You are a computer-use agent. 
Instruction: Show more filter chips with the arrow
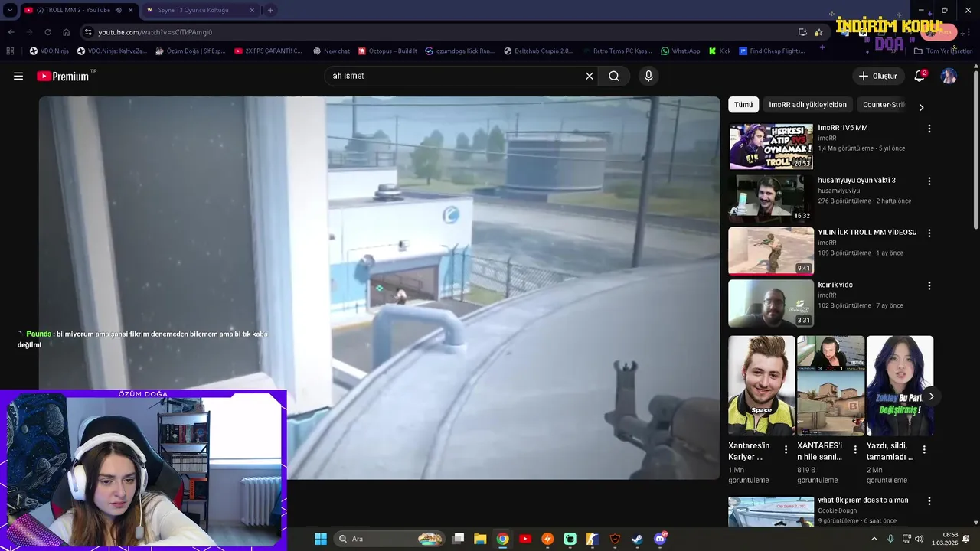pyautogui.click(x=921, y=107)
